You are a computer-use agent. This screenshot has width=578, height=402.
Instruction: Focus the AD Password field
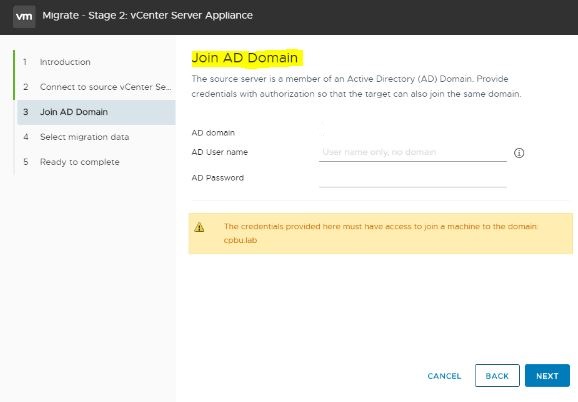pos(413,178)
